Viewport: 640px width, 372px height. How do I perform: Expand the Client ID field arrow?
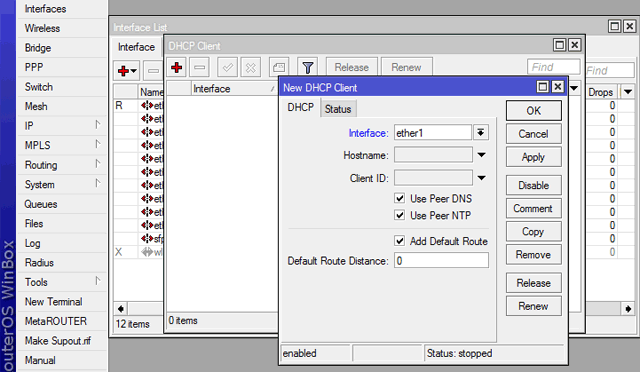click(482, 178)
